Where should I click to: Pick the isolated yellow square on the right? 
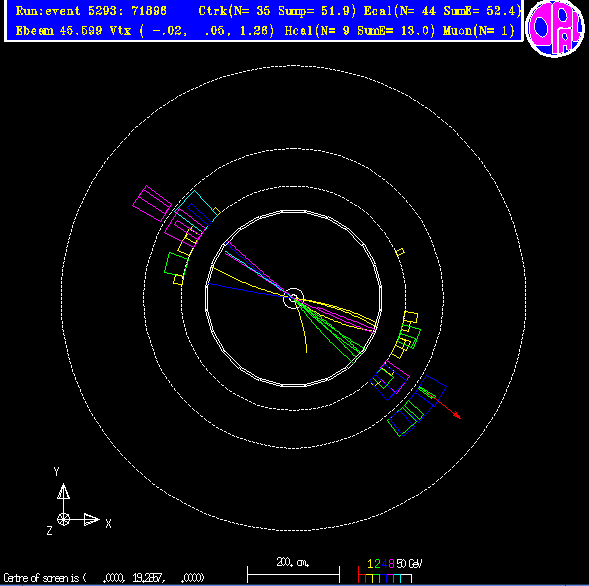pos(400,252)
